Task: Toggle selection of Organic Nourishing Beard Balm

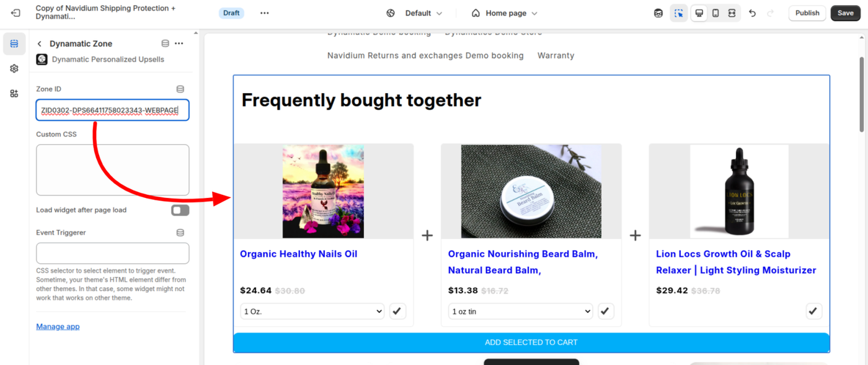Action: click(x=606, y=311)
